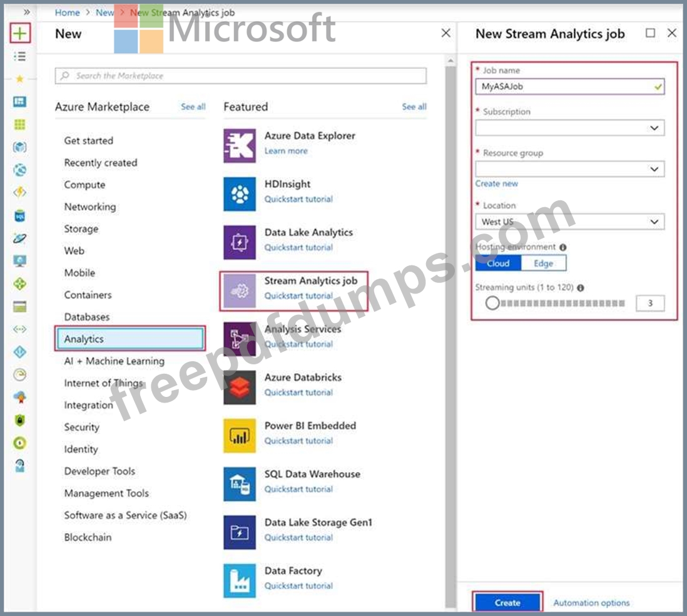Click the Streaming units slider handle

point(492,303)
